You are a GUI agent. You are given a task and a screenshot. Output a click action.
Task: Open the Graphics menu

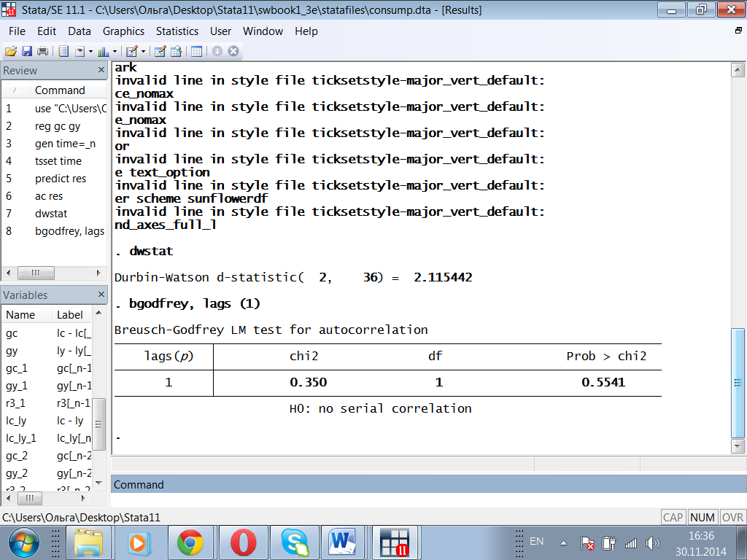coord(123,31)
